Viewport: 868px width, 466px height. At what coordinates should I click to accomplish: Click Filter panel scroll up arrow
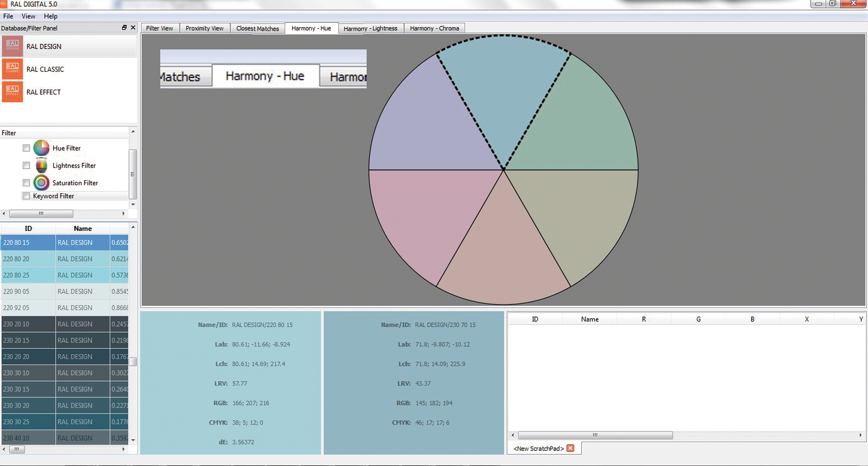click(x=133, y=131)
